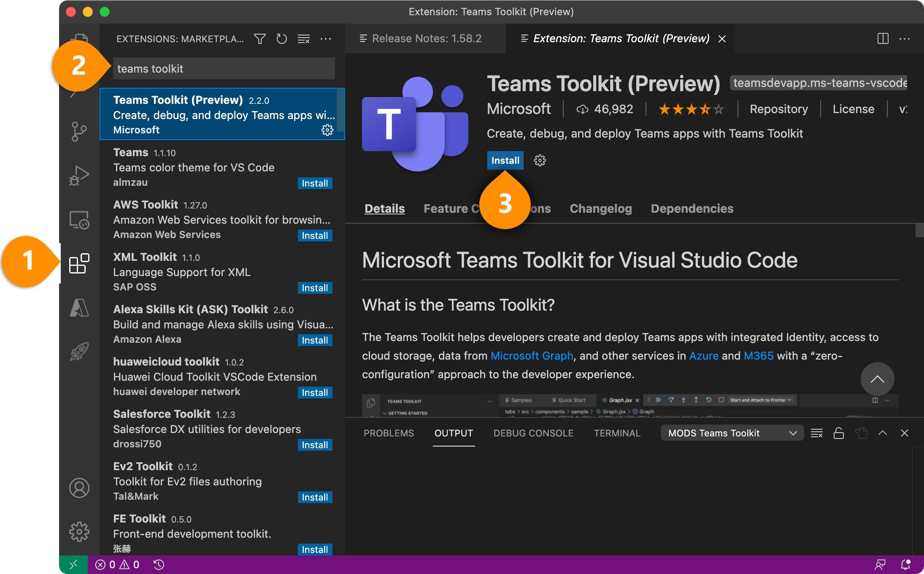Toggle auto-scroll lock in the Output panel
Screen dimensions: 924x574
coord(839,433)
